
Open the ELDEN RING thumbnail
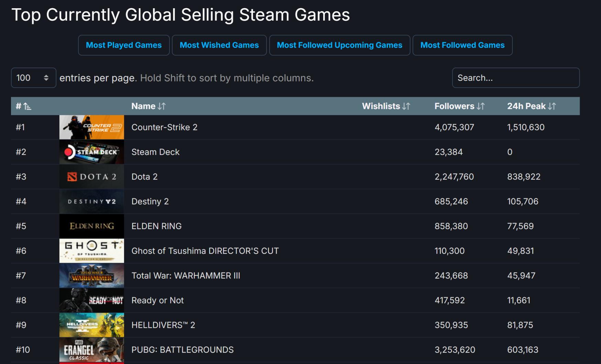[x=91, y=226]
